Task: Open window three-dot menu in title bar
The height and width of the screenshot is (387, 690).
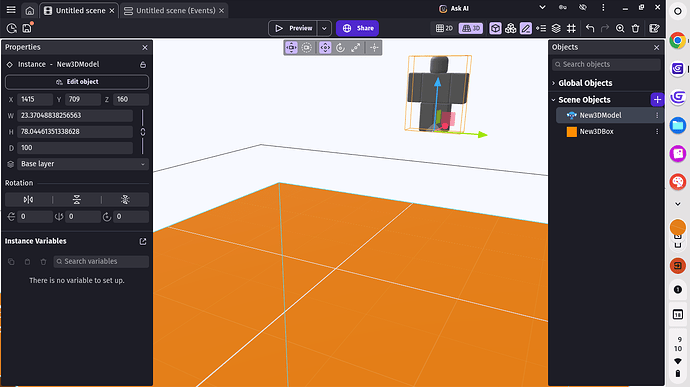Action: point(603,8)
